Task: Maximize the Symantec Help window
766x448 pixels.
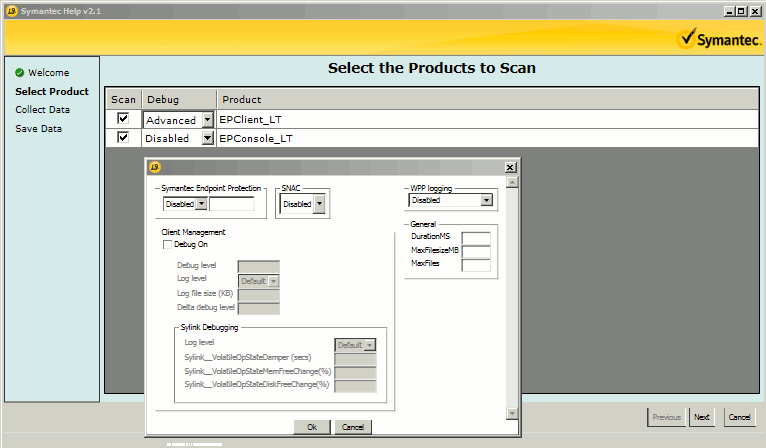Action: [741, 11]
